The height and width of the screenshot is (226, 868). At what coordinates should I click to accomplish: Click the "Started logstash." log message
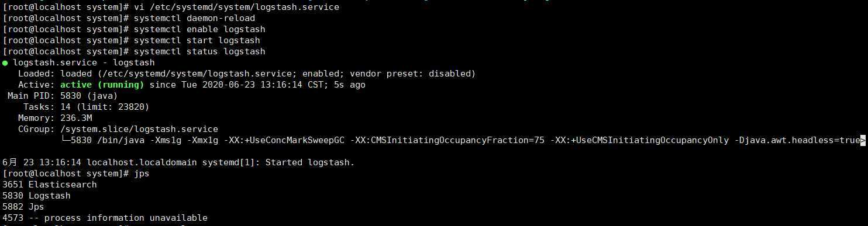pos(310,162)
